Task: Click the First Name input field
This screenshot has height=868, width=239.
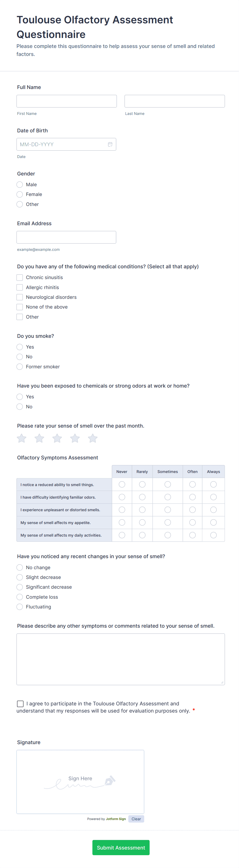Action: pyautogui.click(x=67, y=101)
